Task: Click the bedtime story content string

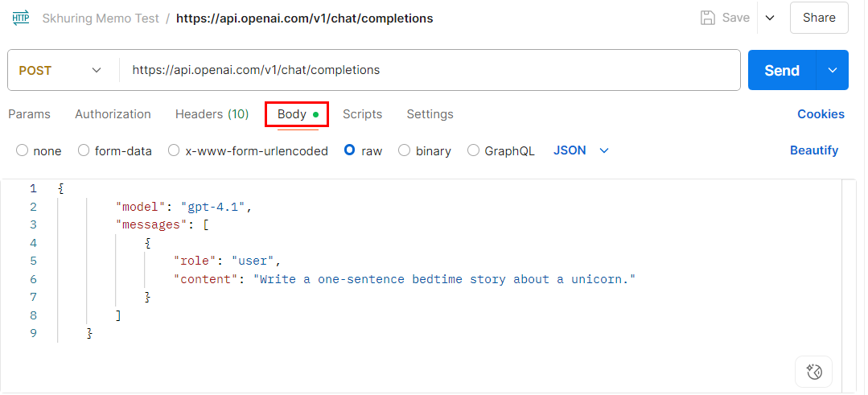Action: click(x=445, y=279)
